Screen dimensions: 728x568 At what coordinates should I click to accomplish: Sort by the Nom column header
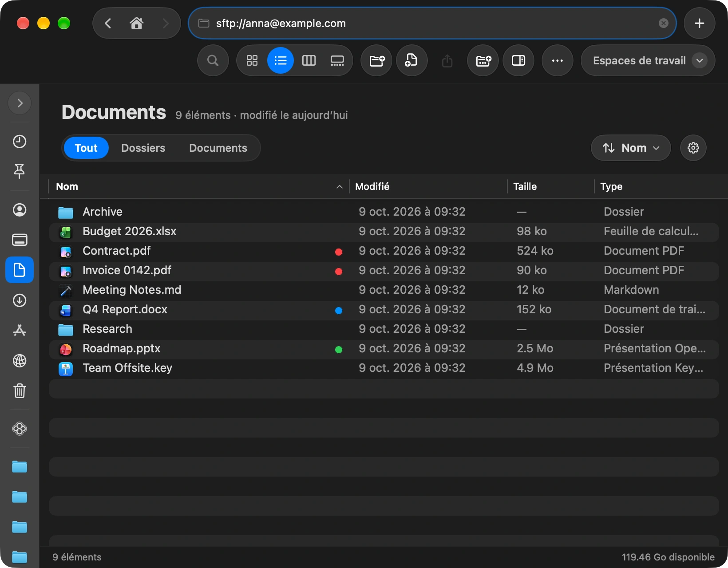tap(199, 186)
